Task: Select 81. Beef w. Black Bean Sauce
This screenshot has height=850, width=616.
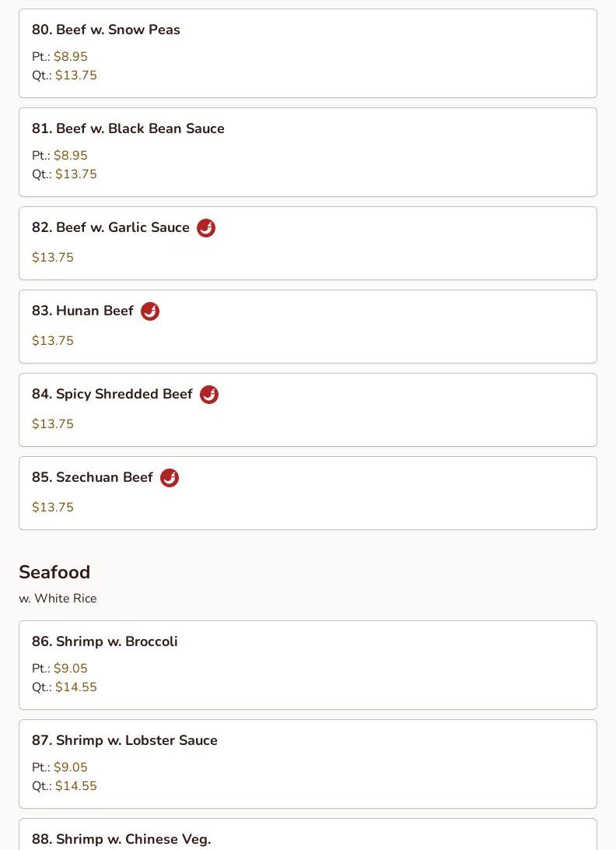Action: tap(308, 153)
